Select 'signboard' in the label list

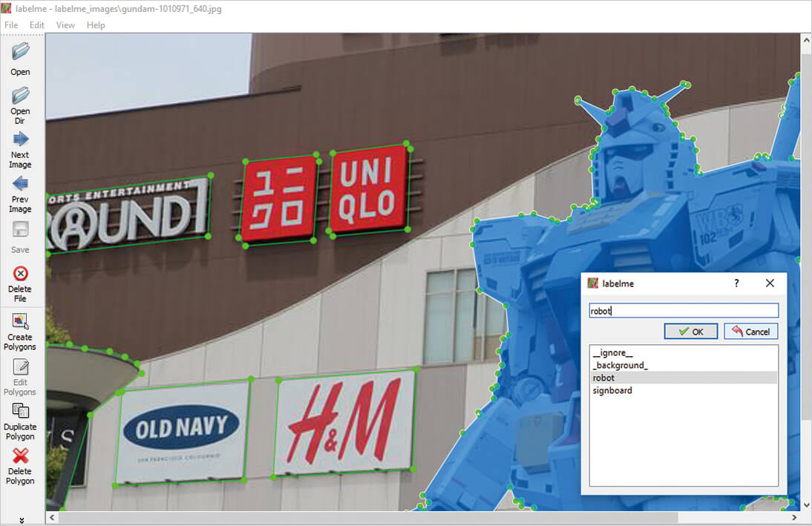(x=684, y=390)
